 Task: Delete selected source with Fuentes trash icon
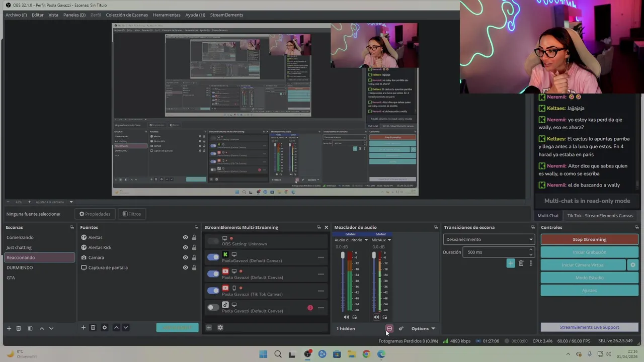click(x=93, y=327)
